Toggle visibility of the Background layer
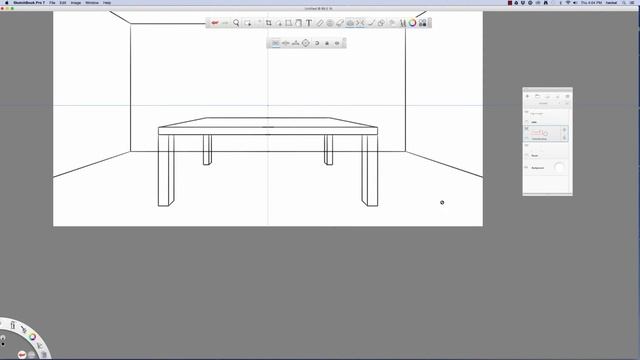640x360 pixels. [527, 167]
